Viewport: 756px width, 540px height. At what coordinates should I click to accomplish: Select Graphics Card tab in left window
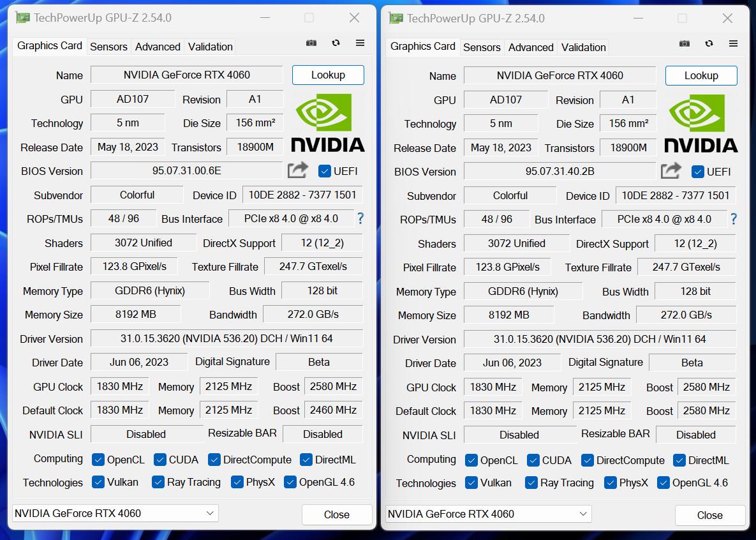coord(50,46)
